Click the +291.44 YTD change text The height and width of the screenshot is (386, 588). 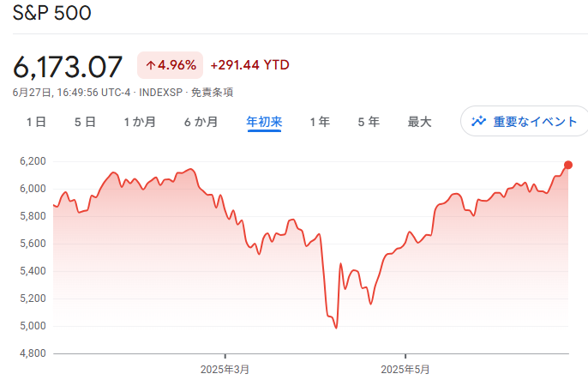[x=249, y=64]
